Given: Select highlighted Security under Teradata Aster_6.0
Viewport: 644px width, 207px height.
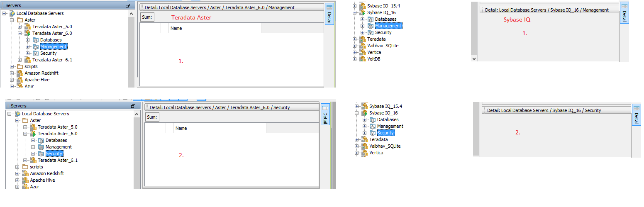Looking at the screenshot, I should coord(54,153).
